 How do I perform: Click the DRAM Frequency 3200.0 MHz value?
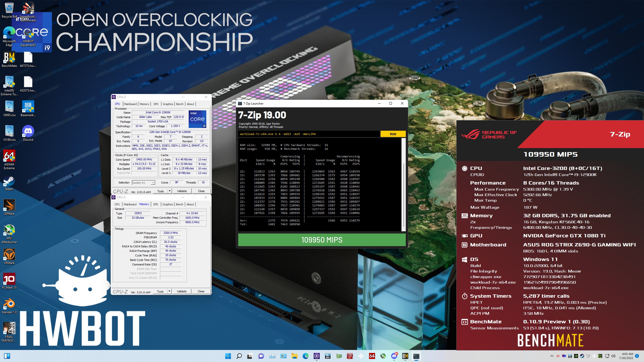171,233
